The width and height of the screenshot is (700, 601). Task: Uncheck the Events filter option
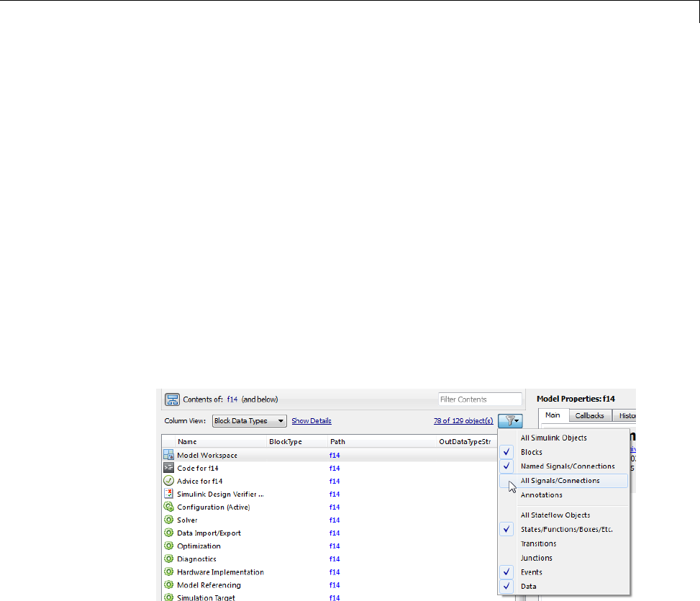(x=563, y=572)
